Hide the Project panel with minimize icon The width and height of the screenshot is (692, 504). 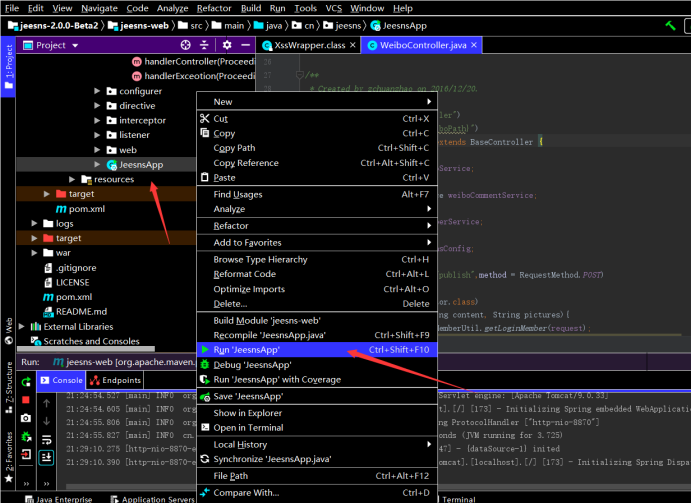245,45
